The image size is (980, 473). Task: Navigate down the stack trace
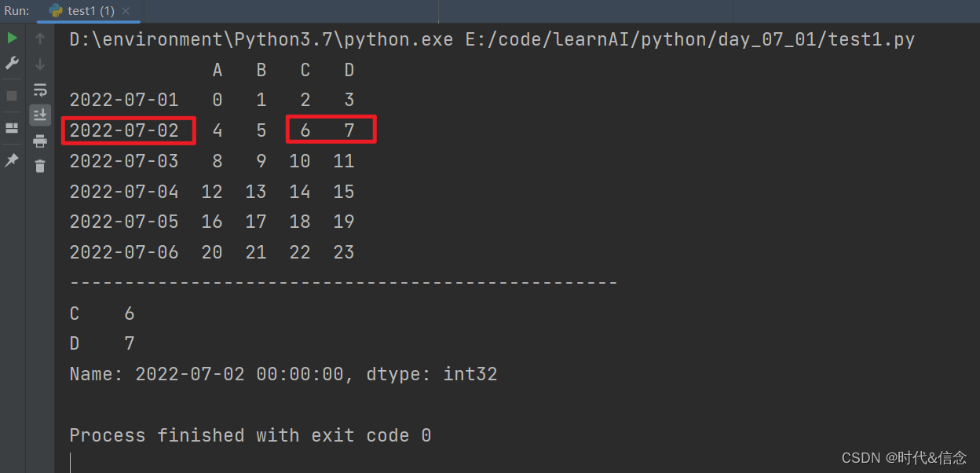point(39,63)
